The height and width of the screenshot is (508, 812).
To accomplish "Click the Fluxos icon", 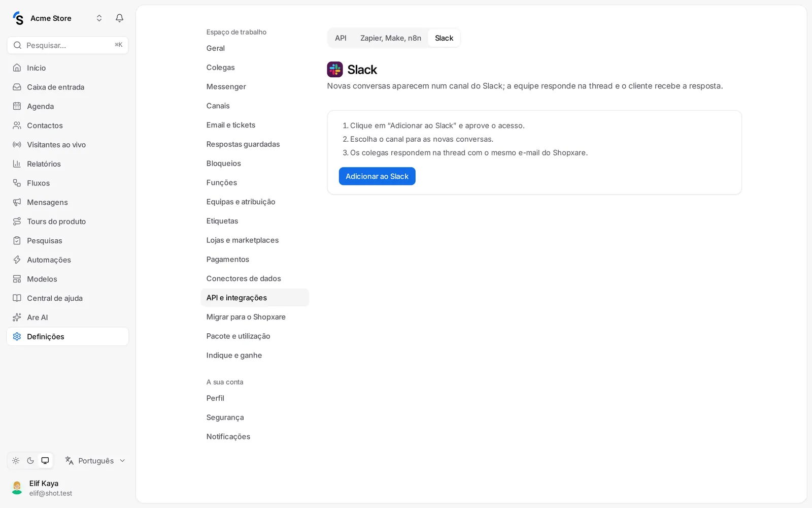I will tap(17, 183).
